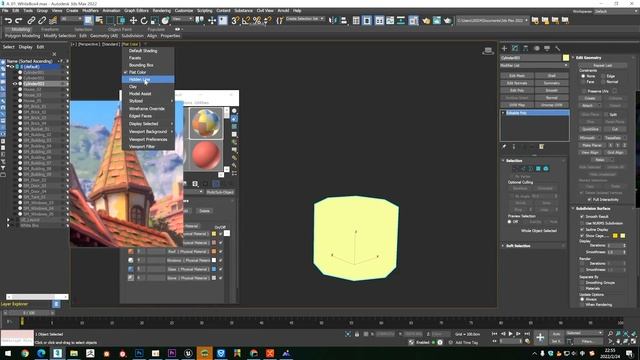Viewport: 640px width, 360px height.
Task: Activate the Select and Scale tool
Action: point(154,20)
